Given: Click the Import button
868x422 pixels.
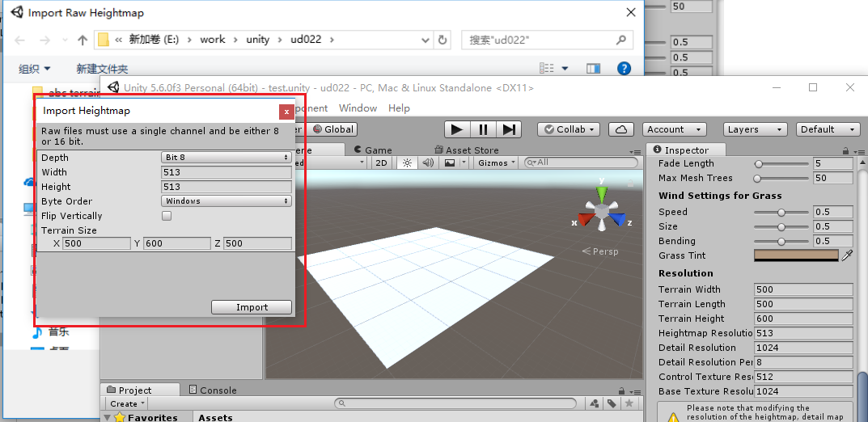Looking at the screenshot, I should coord(252,307).
